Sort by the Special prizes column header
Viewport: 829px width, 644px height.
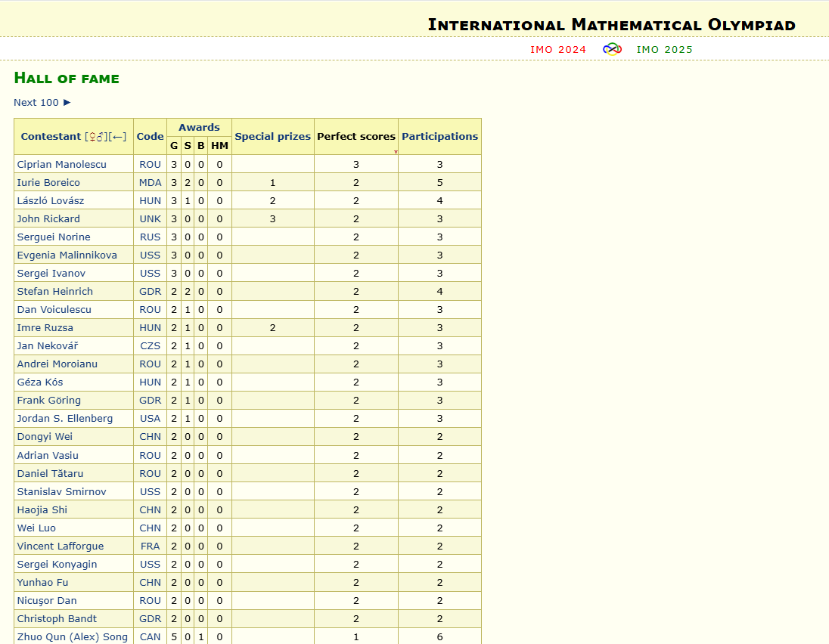272,136
